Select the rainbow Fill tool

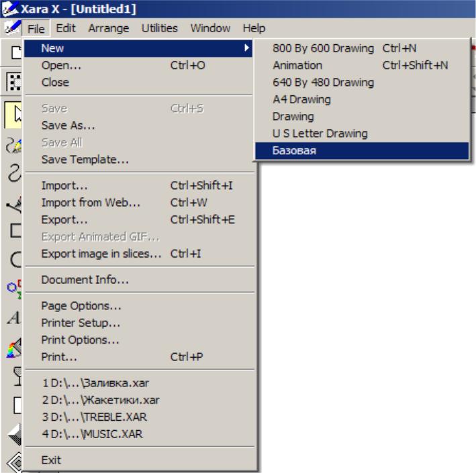click(13, 348)
